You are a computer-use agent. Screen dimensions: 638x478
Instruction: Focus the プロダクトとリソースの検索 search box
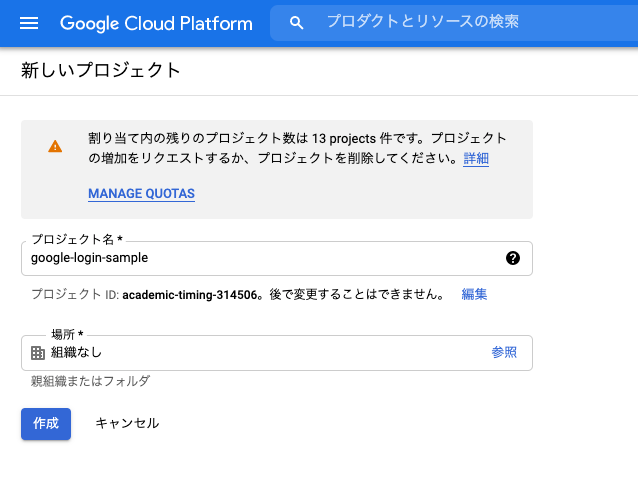(x=454, y=23)
